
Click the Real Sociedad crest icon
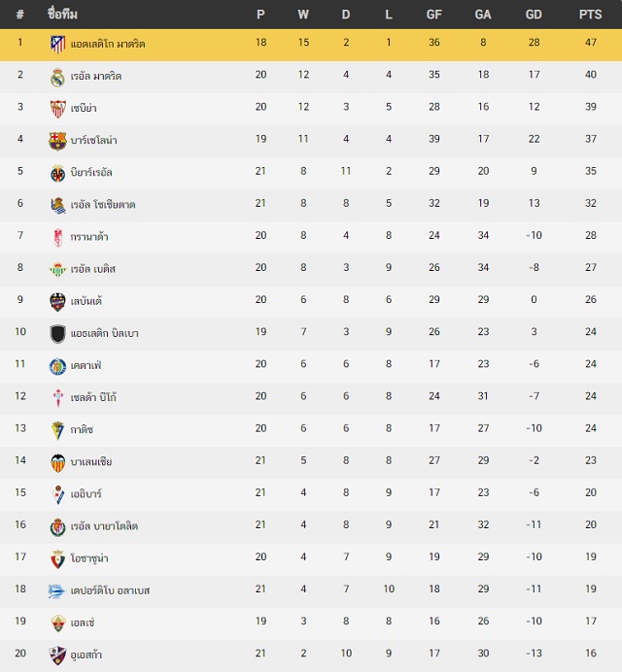(x=57, y=205)
